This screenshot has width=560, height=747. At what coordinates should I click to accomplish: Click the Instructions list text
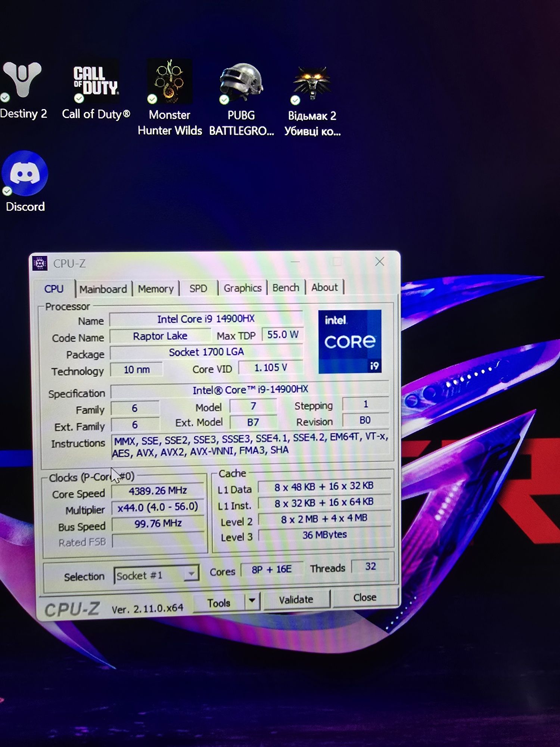(251, 445)
